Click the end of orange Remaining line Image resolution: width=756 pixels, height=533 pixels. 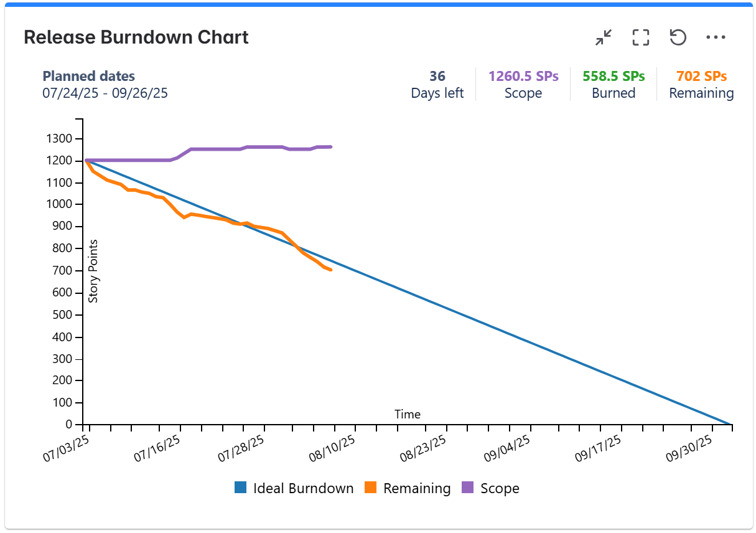(330, 270)
